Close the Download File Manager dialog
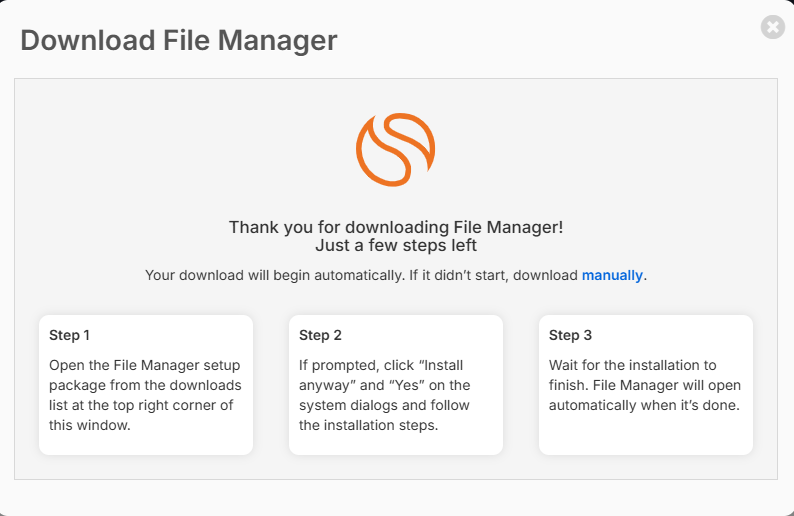 [773, 27]
